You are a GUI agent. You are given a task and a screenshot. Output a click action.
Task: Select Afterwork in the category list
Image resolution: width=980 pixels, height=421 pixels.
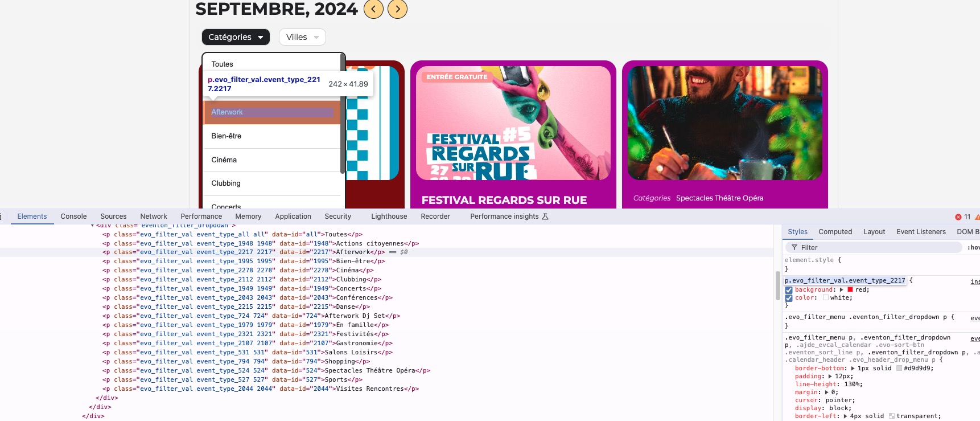click(272, 112)
